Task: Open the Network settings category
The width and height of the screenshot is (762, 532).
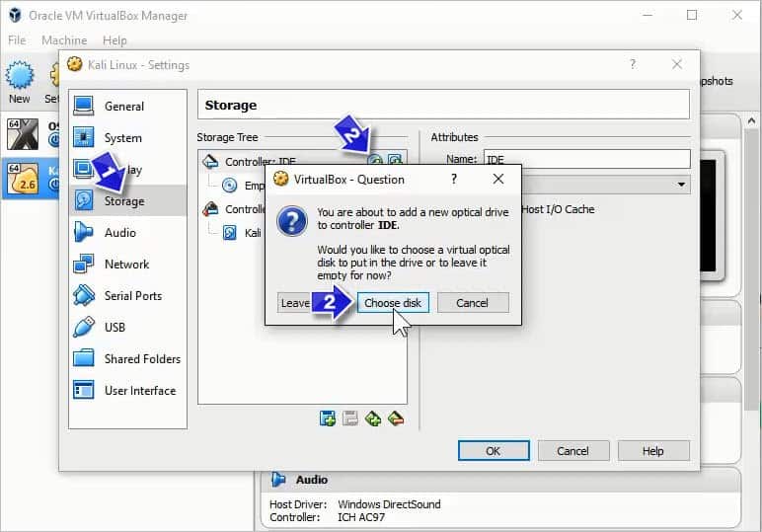Action: [x=127, y=264]
